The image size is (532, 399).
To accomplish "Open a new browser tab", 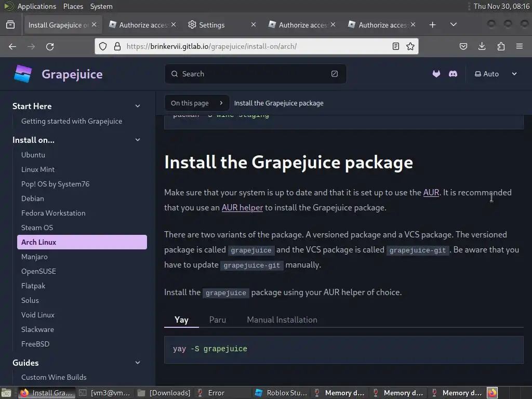I will (432, 25).
